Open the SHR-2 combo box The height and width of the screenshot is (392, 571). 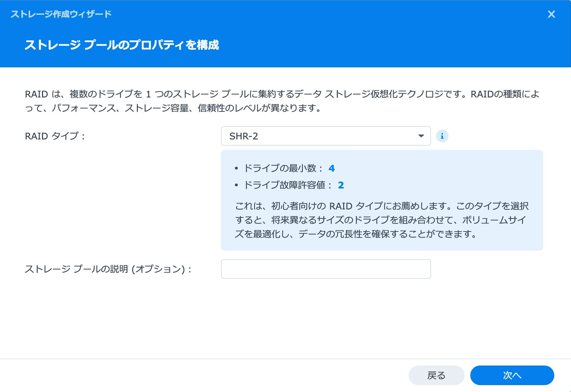pyautogui.click(x=325, y=136)
